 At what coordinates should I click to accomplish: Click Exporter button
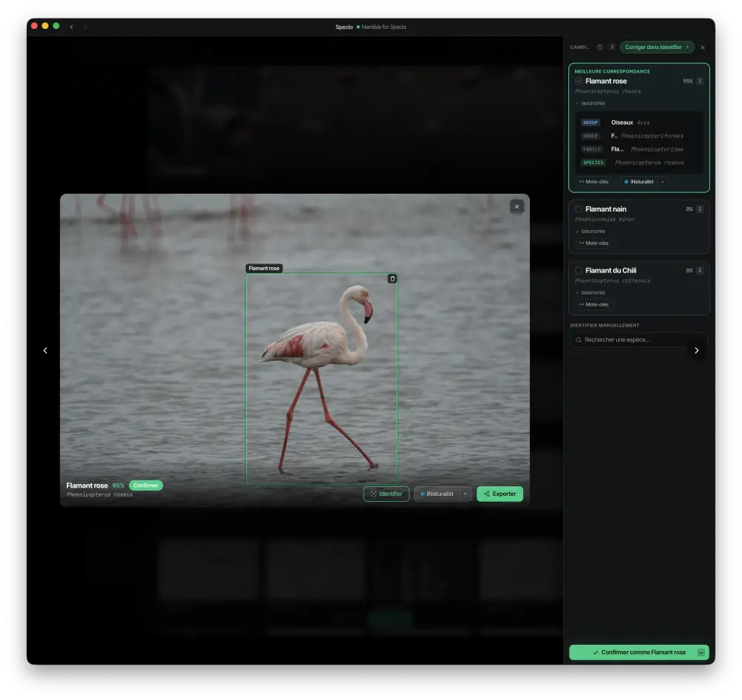[499, 494]
